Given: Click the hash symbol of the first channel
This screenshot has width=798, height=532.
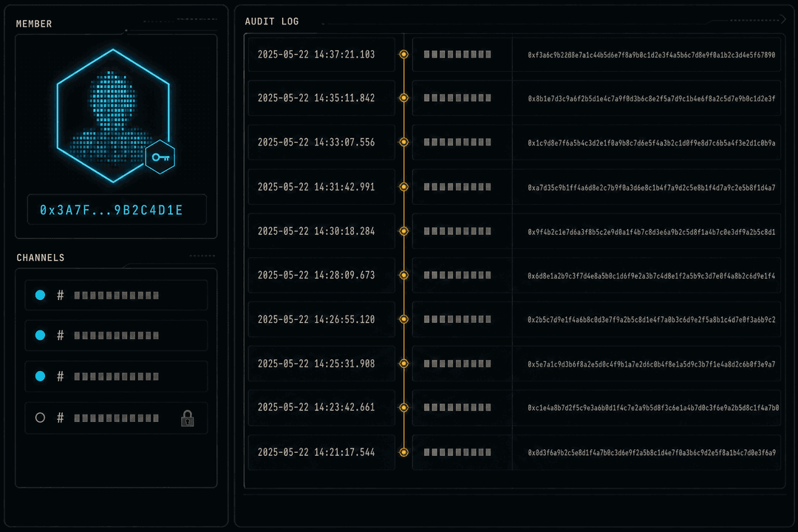Looking at the screenshot, I should pyautogui.click(x=60, y=296).
